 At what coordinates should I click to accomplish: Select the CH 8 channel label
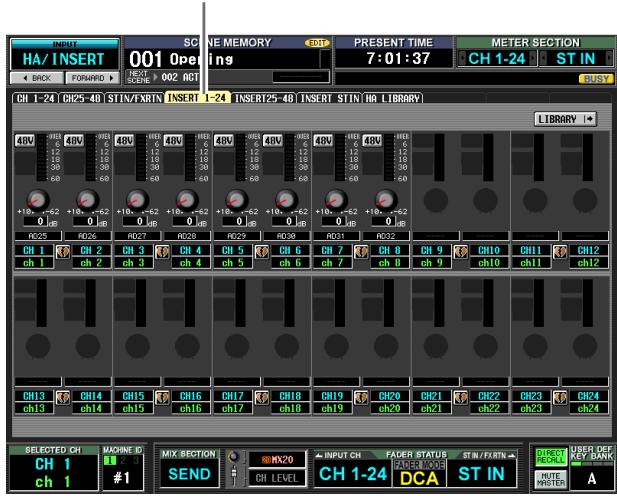[x=390, y=250]
